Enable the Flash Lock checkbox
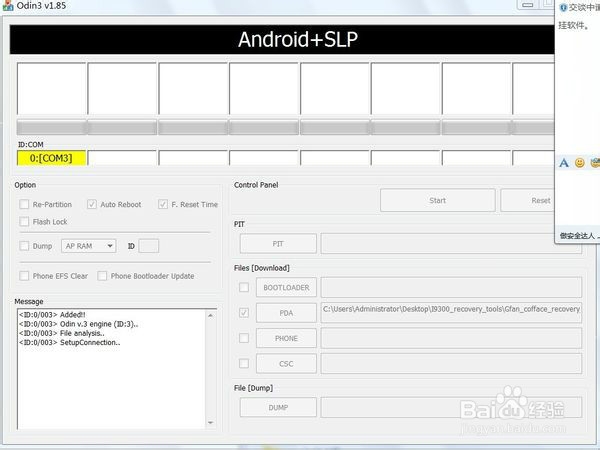This screenshot has height=450, width=600. coord(24,222)
